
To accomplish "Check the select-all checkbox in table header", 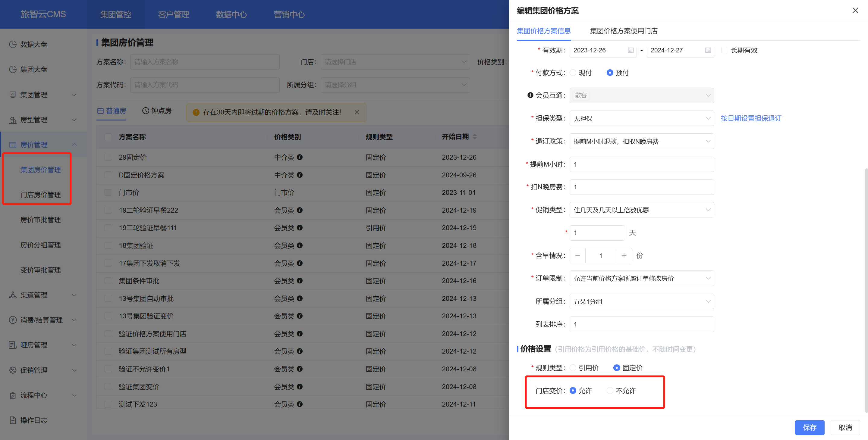I will click(108, 137).
